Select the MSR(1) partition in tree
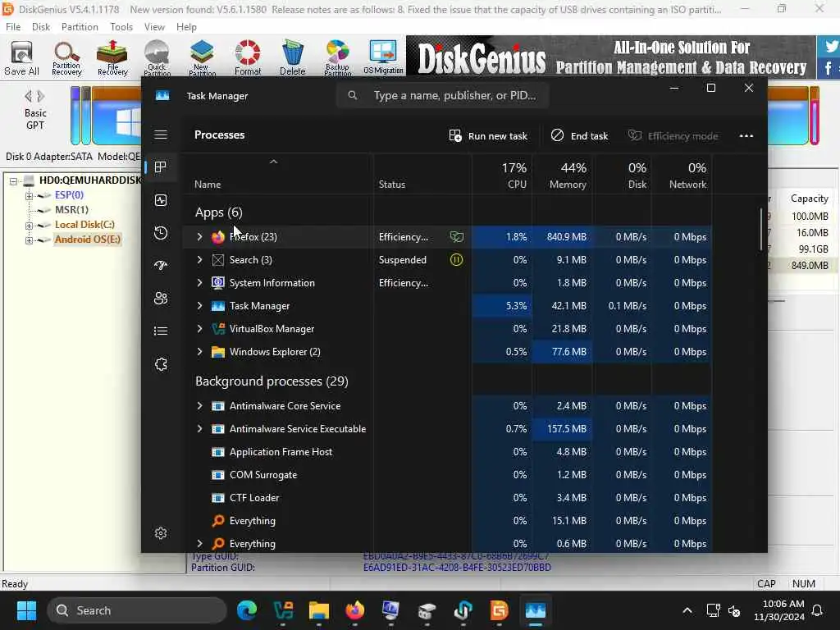 pyautogui.click(x=72, y=210)
